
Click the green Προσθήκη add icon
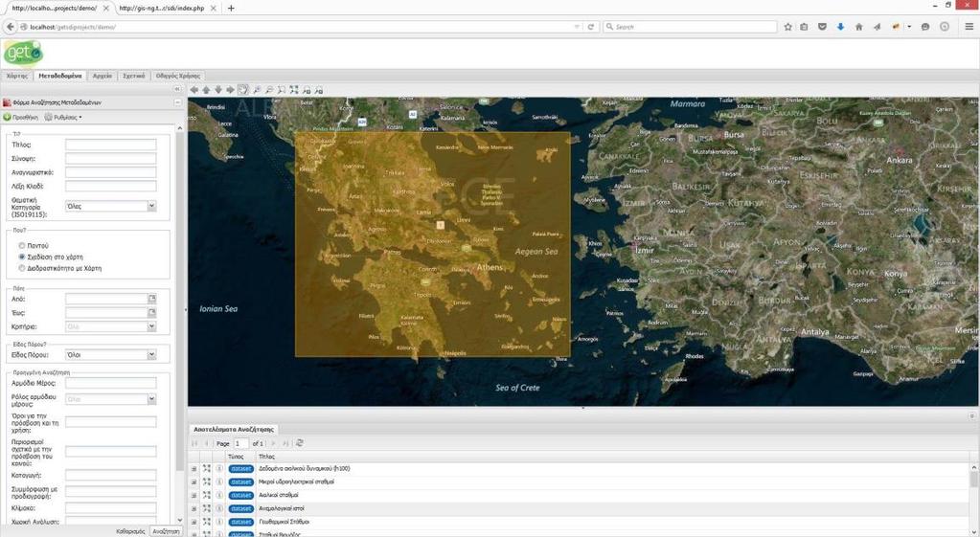pos(7,117)
